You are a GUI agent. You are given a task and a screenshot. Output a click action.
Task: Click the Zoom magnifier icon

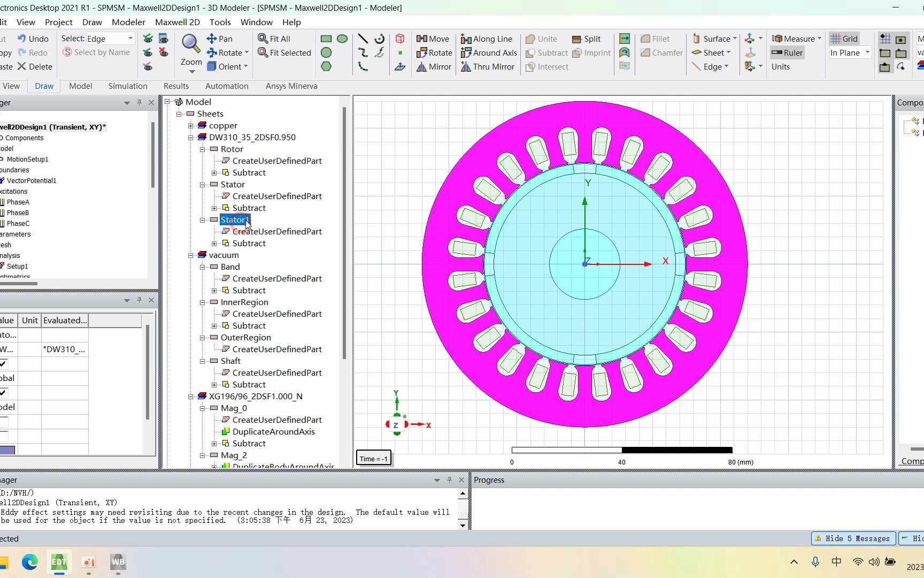[x=191, y=43]
